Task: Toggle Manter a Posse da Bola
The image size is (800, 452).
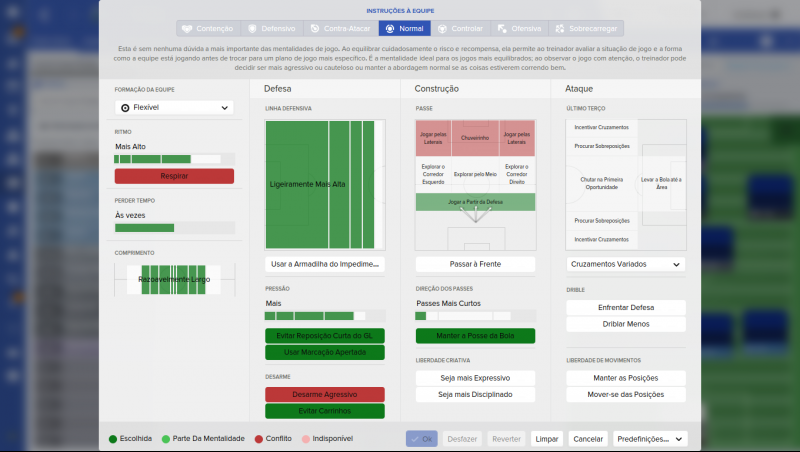Action: click(475, 336)
